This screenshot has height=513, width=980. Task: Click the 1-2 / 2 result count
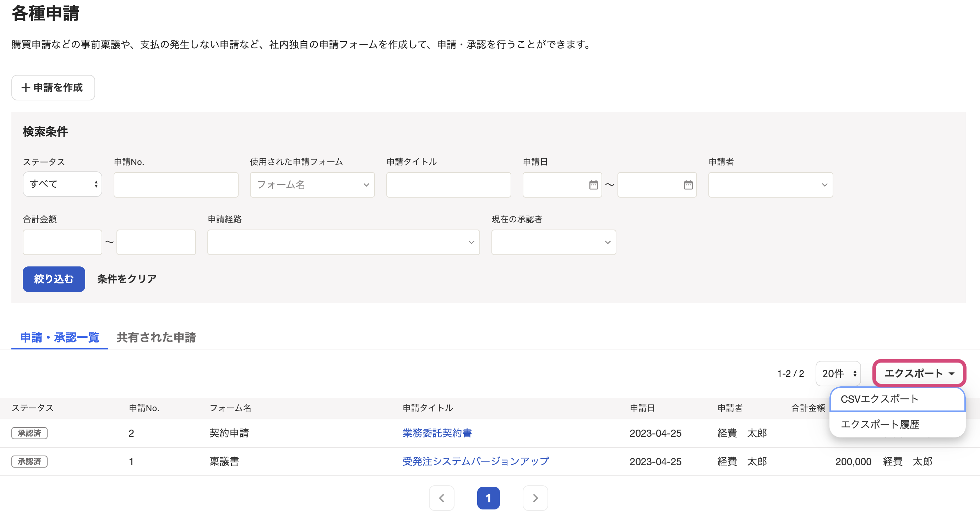pyautogui.click(x=790, y=374)
